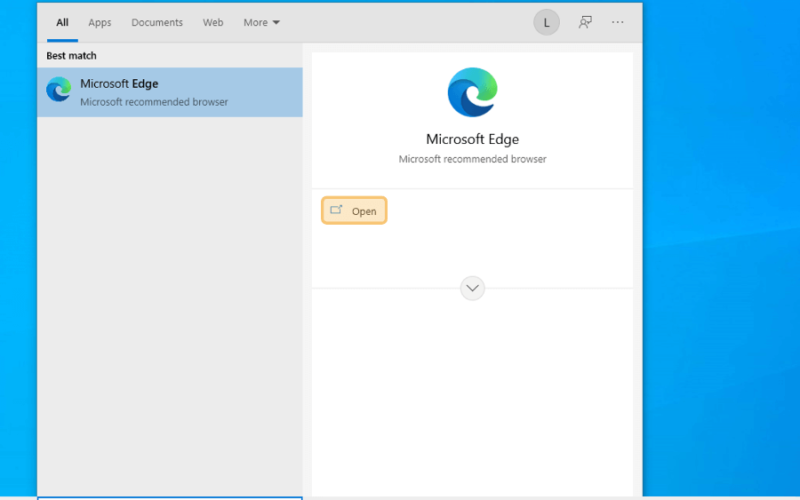Viewport: 800px width, 500px height.
Task: Open the feedback person icon
Action: pyautogui.click(x=585, y=22)
